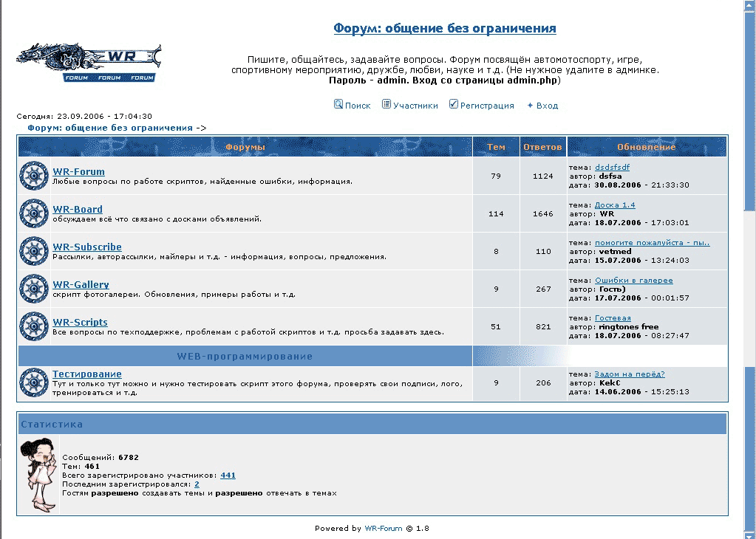
Task: Click the date text Сегодня: 23.09.2006 - 17:04:30
Action: click(84, 116)
